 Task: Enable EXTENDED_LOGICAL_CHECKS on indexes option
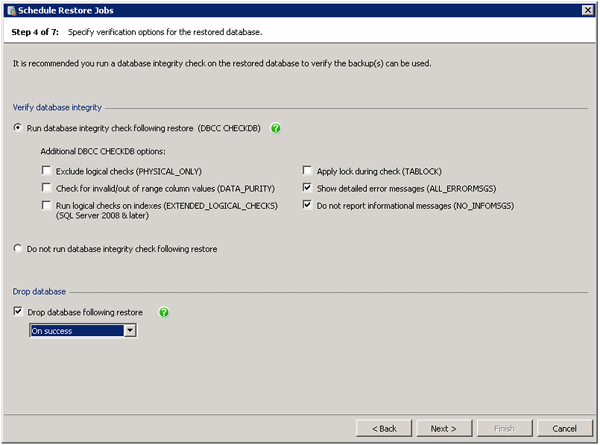point(47,205)
